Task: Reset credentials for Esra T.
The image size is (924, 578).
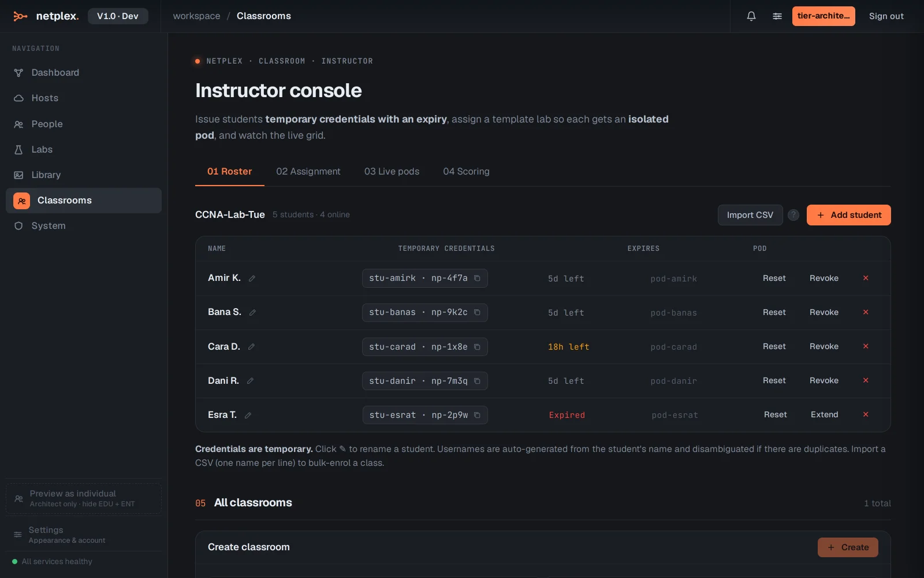Action: pos(775,415)
